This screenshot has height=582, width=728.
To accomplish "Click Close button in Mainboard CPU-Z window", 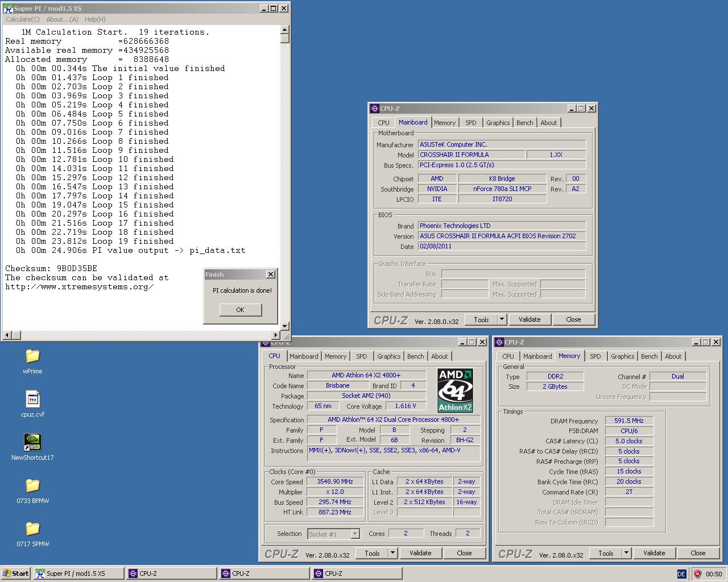I will tap(573, 319).
